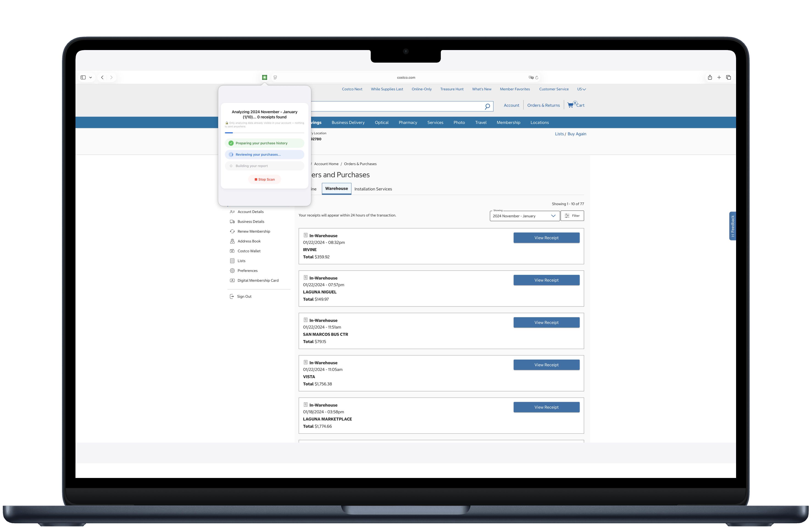Open the Pharmacy menu item
Screen dimensions: 812x528
[408, 122]
